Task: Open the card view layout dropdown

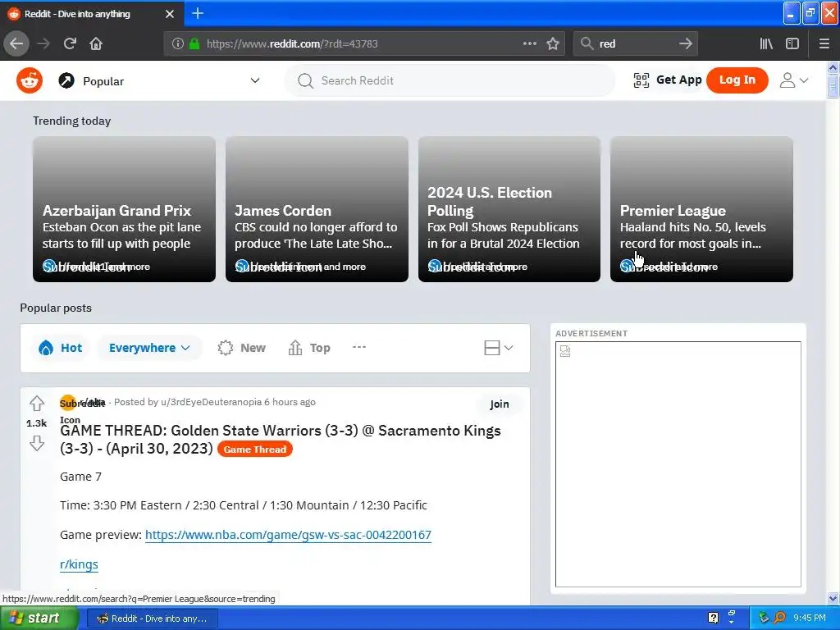Action: pyautogui.click(x=498, y=348)
